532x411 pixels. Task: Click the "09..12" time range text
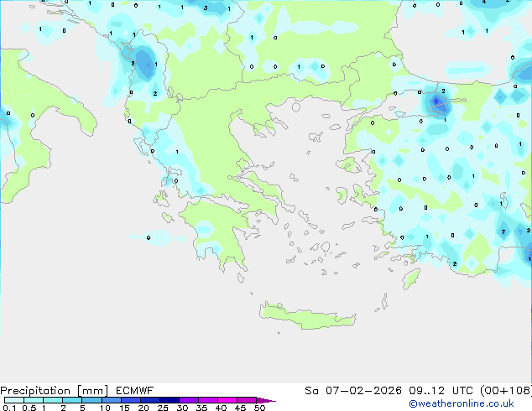coord(426,391)
